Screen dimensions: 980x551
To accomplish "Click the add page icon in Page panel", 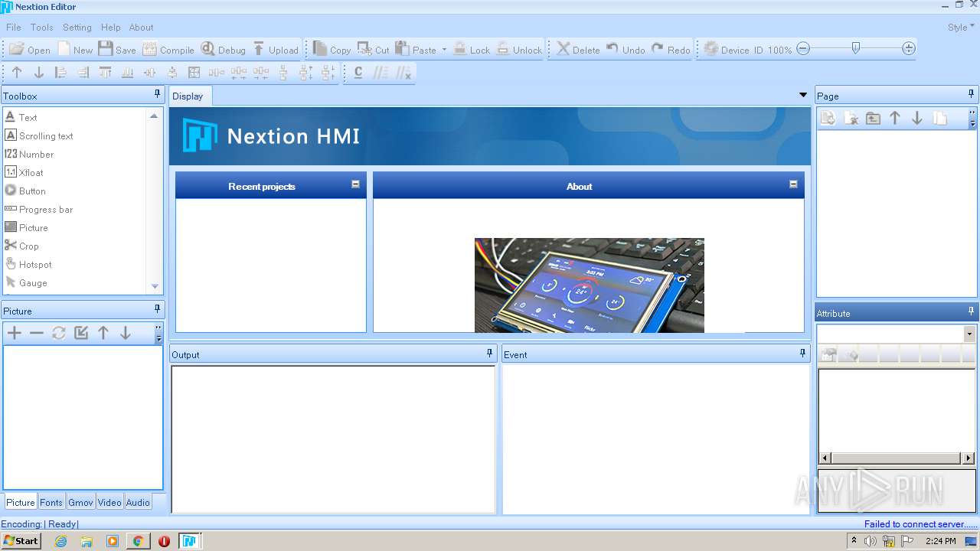I will coord(828,118).
